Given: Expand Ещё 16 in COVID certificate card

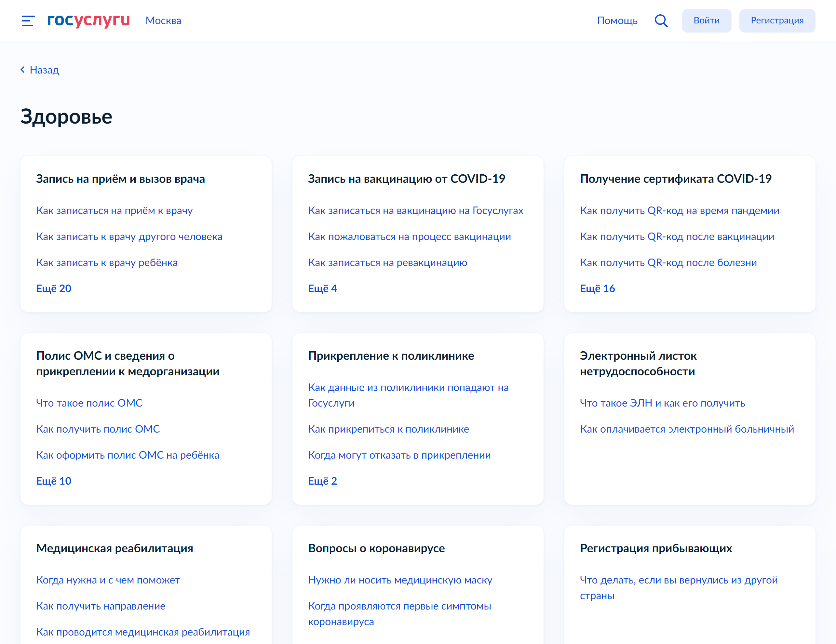Looking at the screenshot, I should tap(597, 288).
